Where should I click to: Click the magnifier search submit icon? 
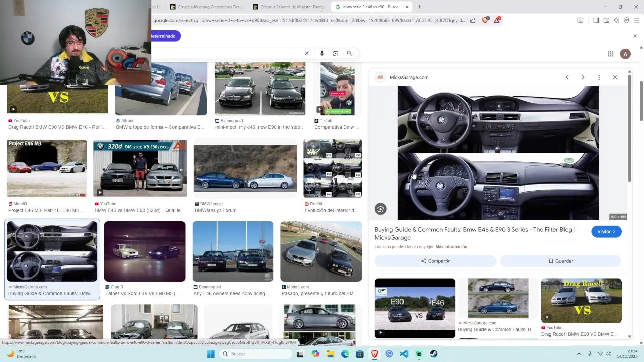pos(349,53)
